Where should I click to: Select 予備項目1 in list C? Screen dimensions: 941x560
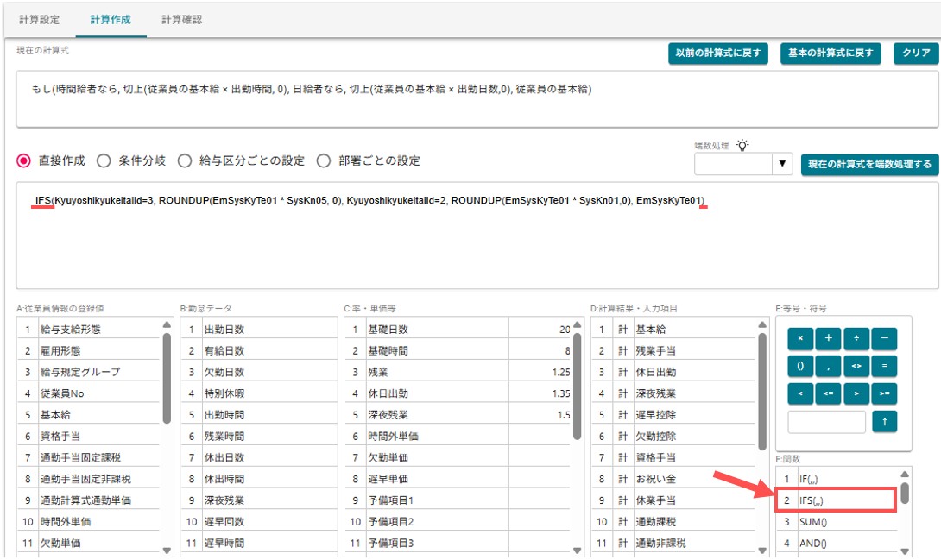[x=458, y=500]
